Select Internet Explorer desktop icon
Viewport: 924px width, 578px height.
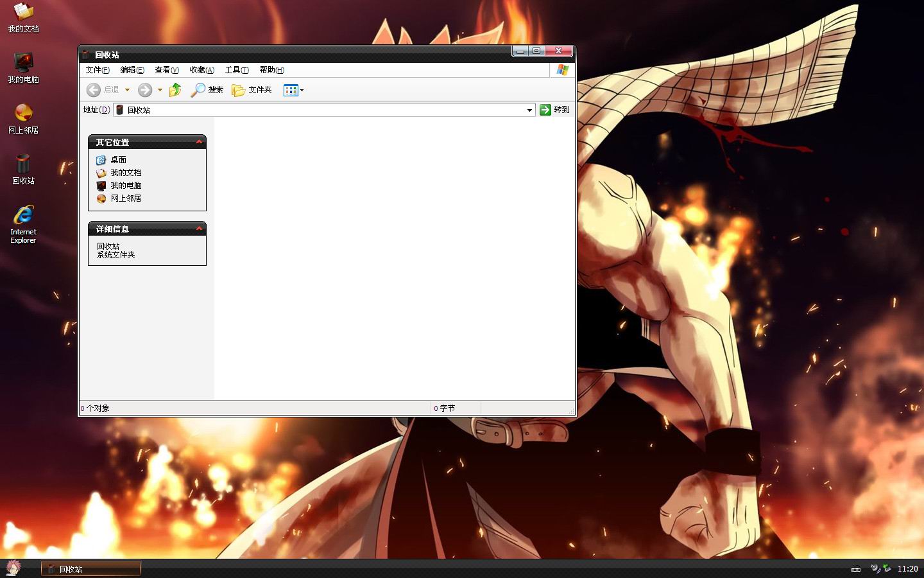(23, 224)
